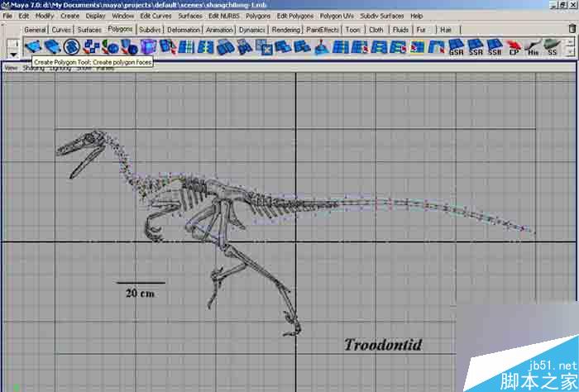This screenshot has height=392, width=579.
Task: Switch to the PaintEffects shelf tab
Action: coord(323,30)
